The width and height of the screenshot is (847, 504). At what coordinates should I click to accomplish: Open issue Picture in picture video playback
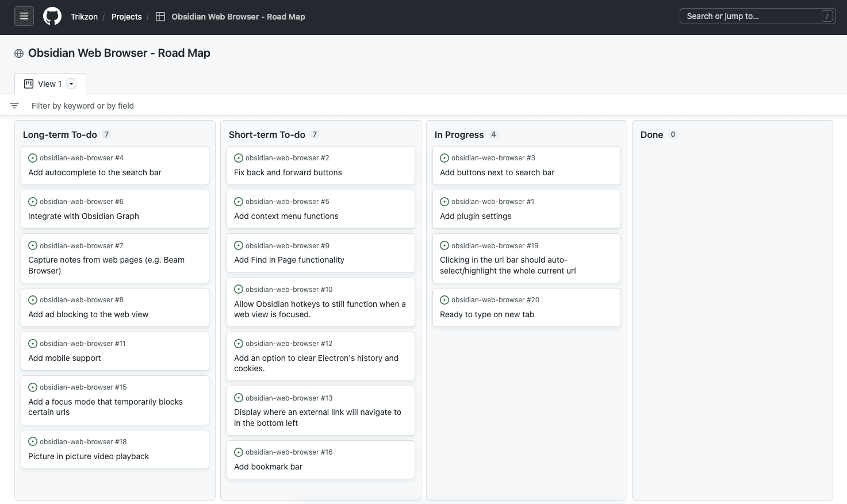coord(89,456)
